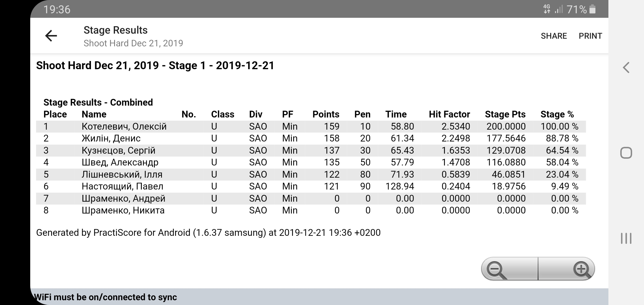Select the Котелевич, Олексій result row
644x305 pixels.
tap(124, 126)
